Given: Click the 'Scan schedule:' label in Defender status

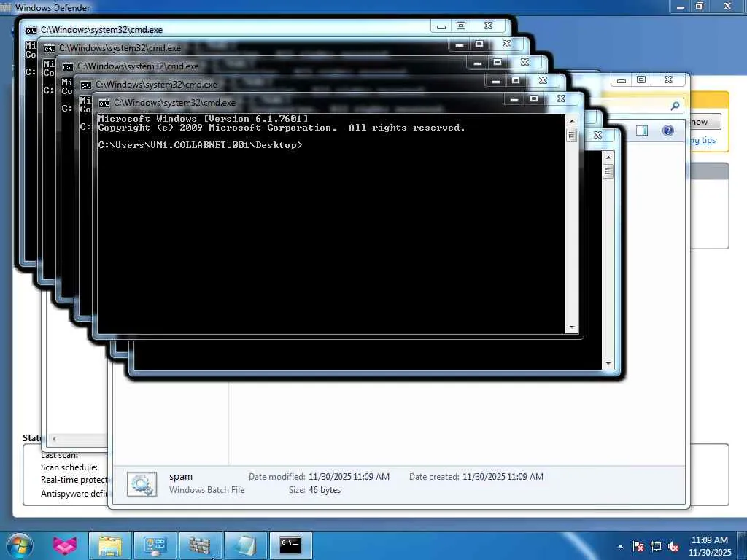Looking at the screenshot, I should click(69, 467).
